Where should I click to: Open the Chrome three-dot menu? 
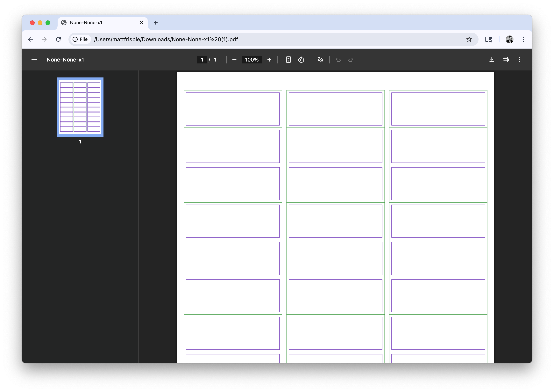point(524,39)
